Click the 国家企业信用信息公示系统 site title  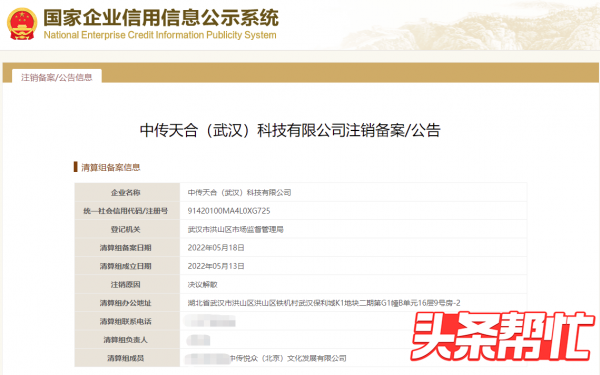[161, 18]
